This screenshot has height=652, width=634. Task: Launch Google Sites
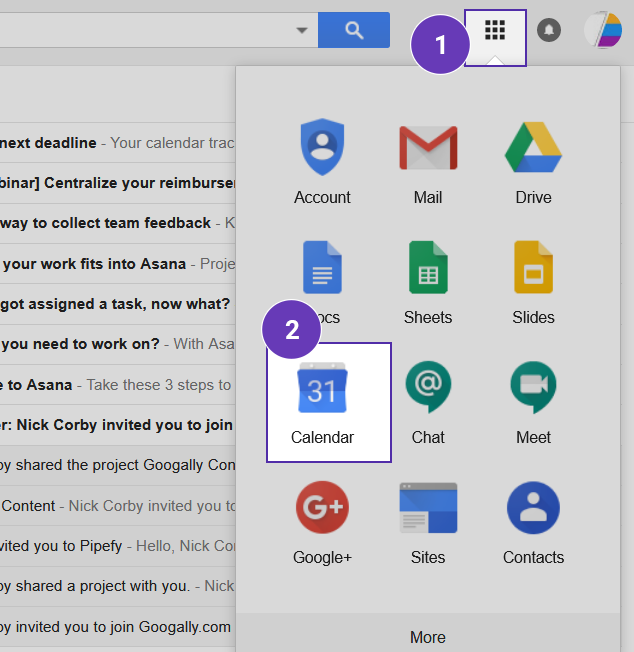pos(428,523)
